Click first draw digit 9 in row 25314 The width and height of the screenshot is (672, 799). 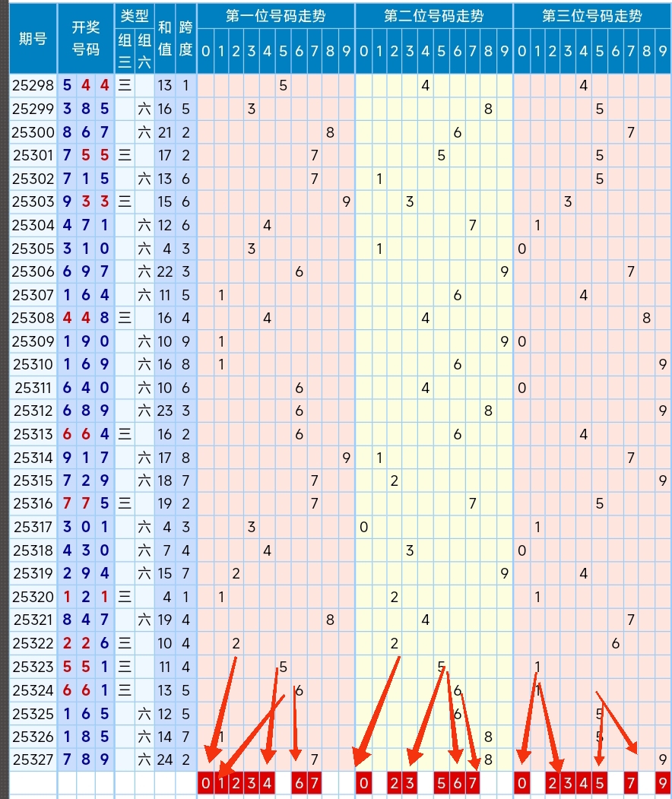(x=67, y=457)
